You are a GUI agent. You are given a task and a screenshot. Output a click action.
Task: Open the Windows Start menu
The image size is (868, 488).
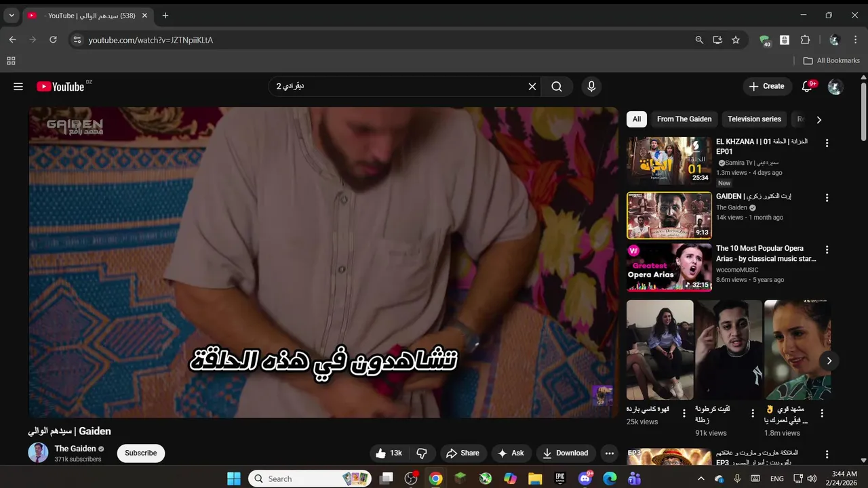[234, 479]
